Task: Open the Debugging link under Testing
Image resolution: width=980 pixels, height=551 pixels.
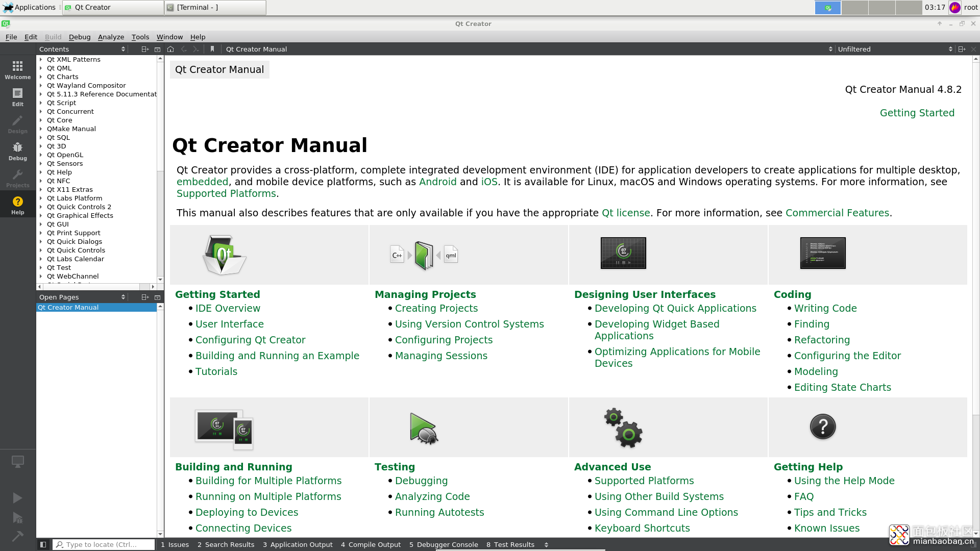Action: point(421,481)
